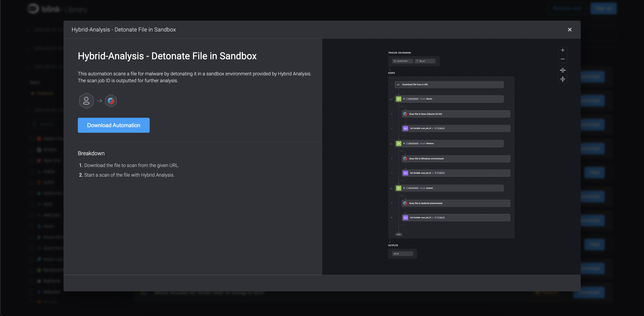This screenshot has height=316, width=644.
Task: Click the Download Automation button
Action: click(x=114, y=125)
